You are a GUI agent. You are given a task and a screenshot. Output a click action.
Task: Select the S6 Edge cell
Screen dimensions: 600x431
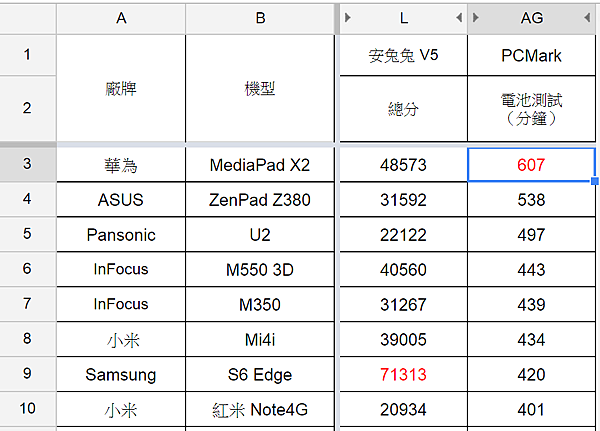tap(260, 374)
